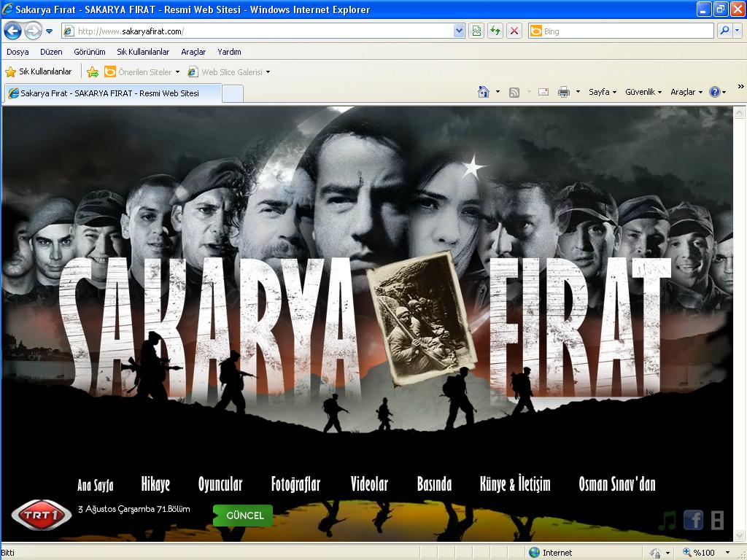Expand the Print options dropdown arrow
Viewport: 747px width, 560px height.
(578, 91)
